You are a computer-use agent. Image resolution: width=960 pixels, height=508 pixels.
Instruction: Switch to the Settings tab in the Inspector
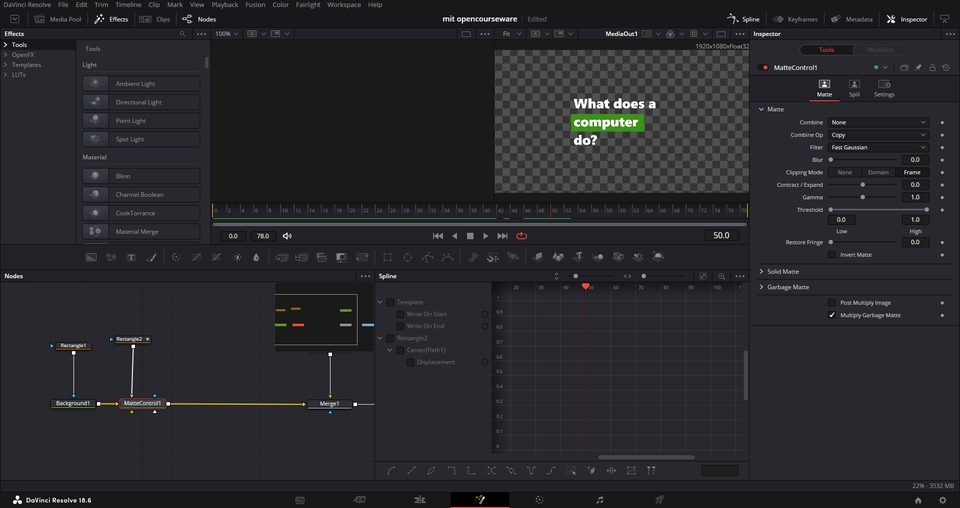(x=884, y=88)
